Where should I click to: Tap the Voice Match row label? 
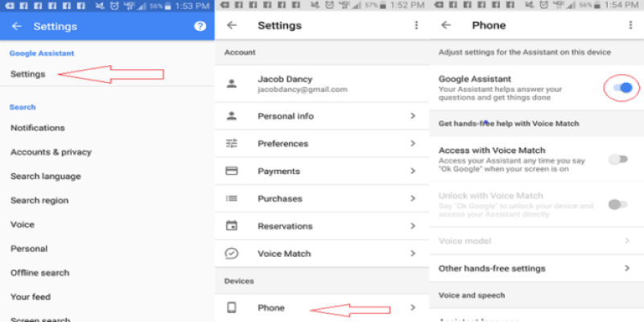coord(284,254)
